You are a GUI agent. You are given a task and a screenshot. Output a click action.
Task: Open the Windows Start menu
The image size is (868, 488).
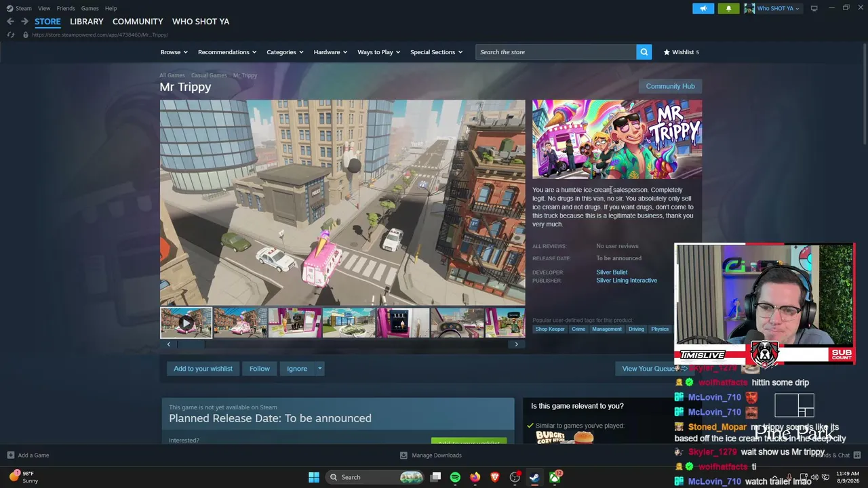[314, 477]
